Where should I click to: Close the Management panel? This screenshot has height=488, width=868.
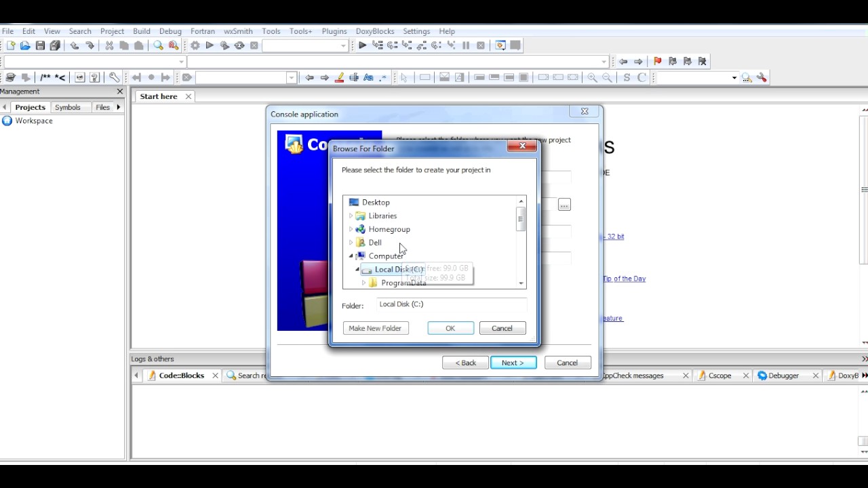point(120,91)
